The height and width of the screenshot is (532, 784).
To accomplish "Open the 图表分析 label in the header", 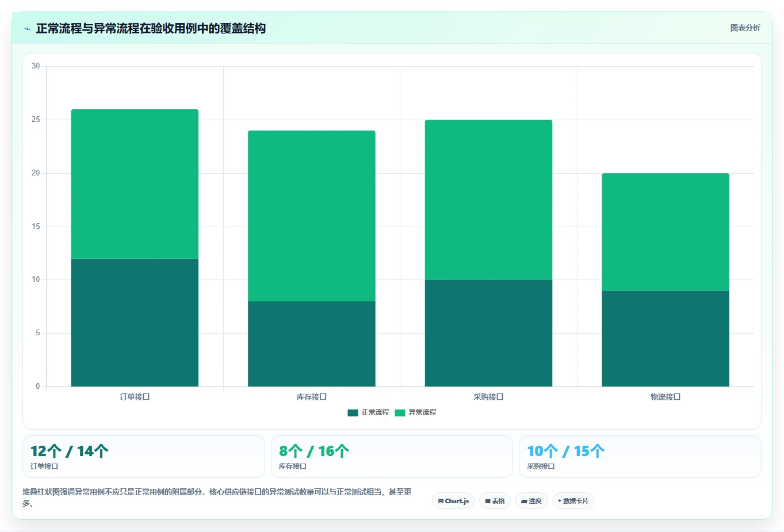I will tap(745, 28).
